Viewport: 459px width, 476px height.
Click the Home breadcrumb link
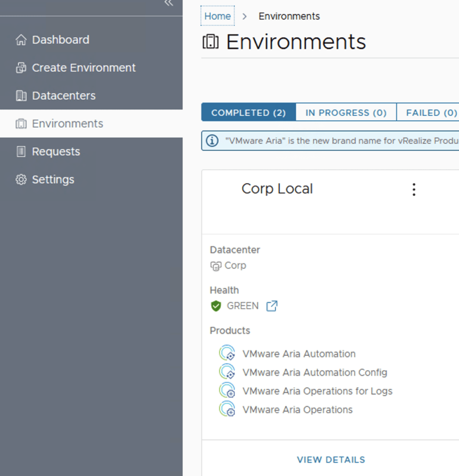coord(218,16)
